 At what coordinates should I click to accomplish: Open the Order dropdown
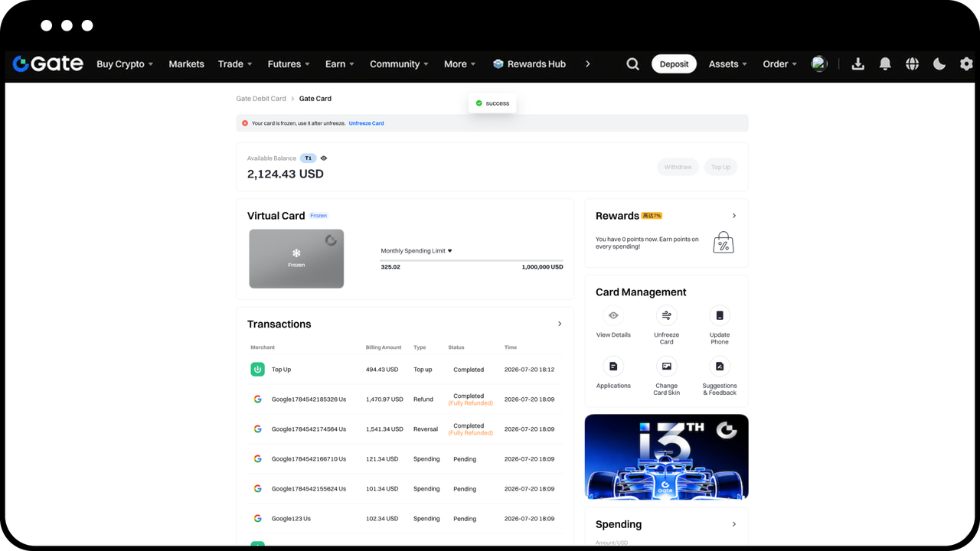[x=779, y=64]
